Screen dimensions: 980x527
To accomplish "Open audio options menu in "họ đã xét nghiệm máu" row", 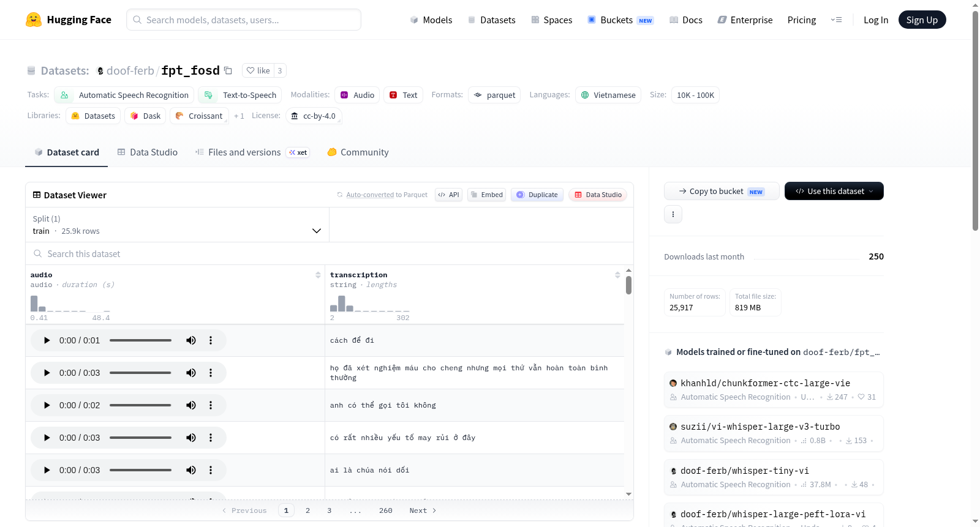I will pyautogui.click(x=211, y=373).
